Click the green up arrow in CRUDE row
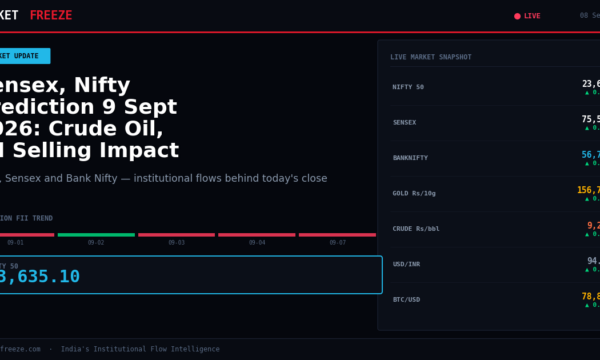This screenshot has height=360, width=600. 587,235
